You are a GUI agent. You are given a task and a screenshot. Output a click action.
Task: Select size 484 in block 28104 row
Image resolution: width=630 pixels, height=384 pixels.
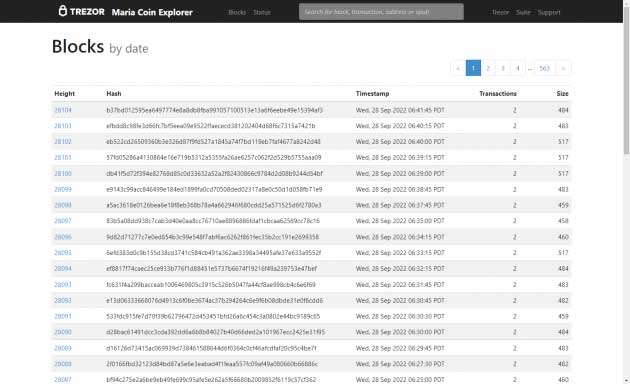pyautogui.click(x=563, y=110)
